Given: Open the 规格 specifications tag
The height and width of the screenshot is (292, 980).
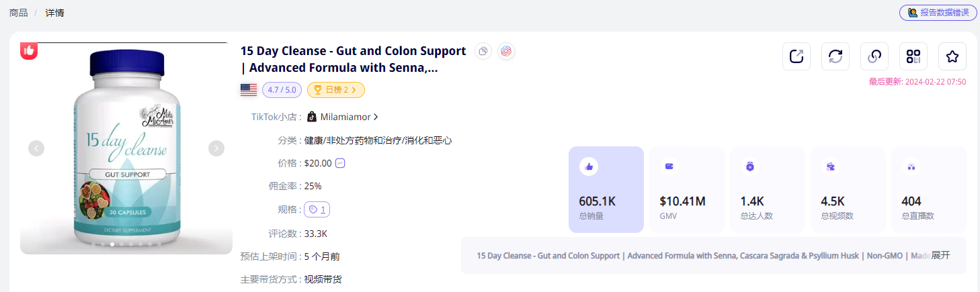Looking at the screenshot, I should [x=317, y=210].
